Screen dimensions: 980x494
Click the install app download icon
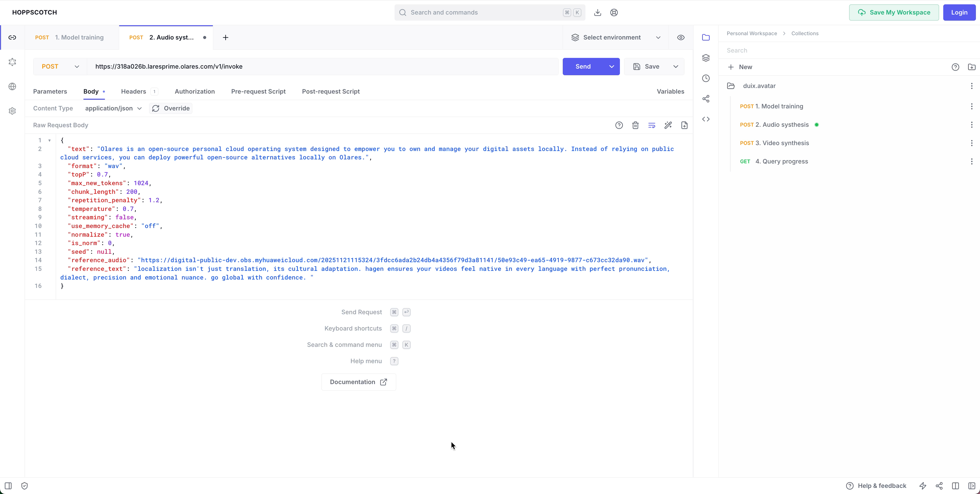(x=598, y=12)
